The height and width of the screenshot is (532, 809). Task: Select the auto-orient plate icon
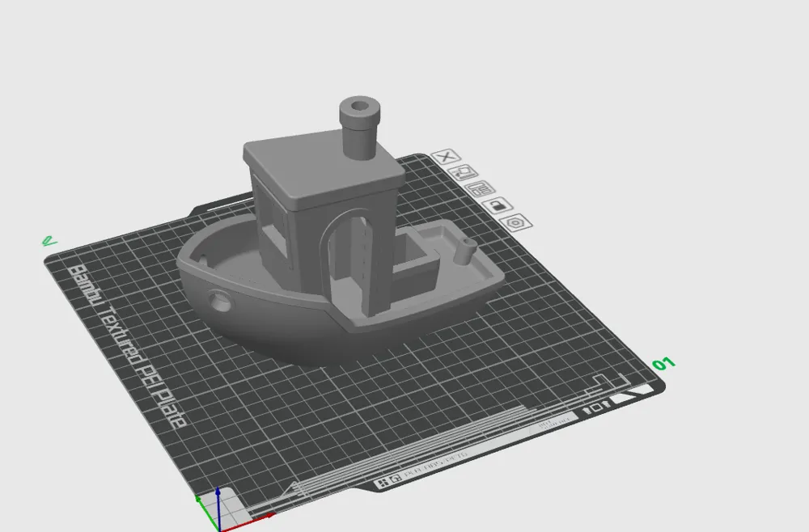pyautogui.click(x=463, y=171)
